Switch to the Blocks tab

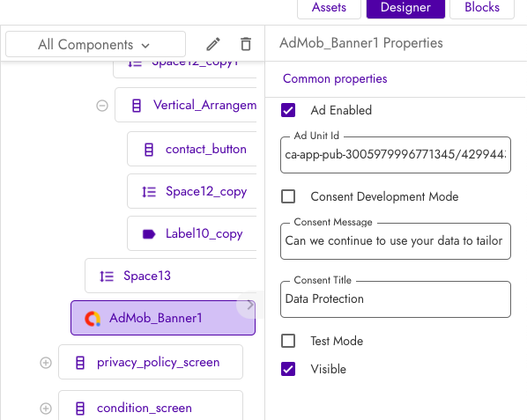point(482,7)
